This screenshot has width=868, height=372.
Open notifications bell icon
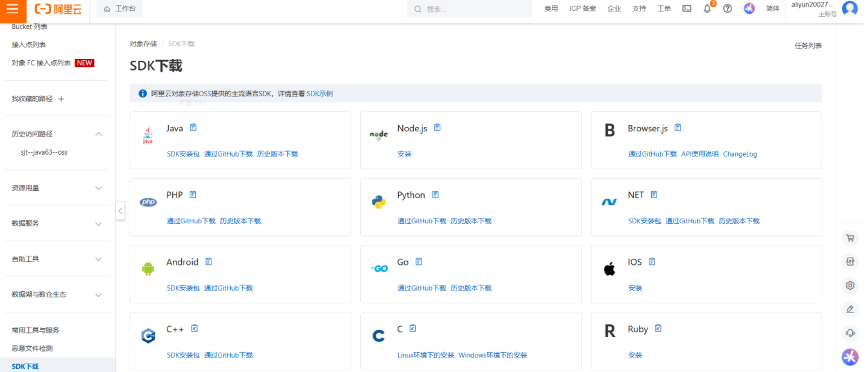tap(707, 8)
